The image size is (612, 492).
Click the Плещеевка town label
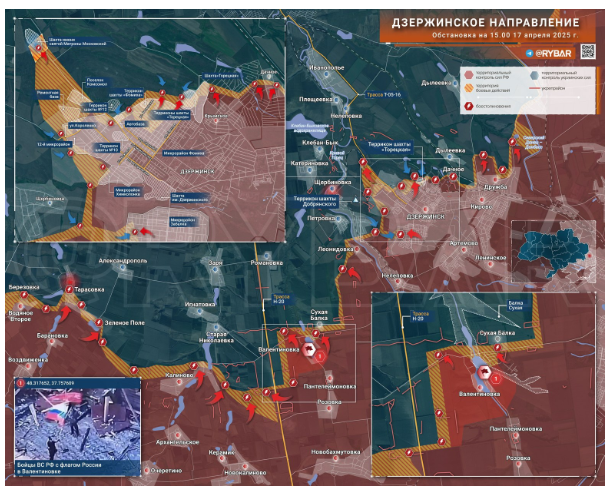click(316, 99)
